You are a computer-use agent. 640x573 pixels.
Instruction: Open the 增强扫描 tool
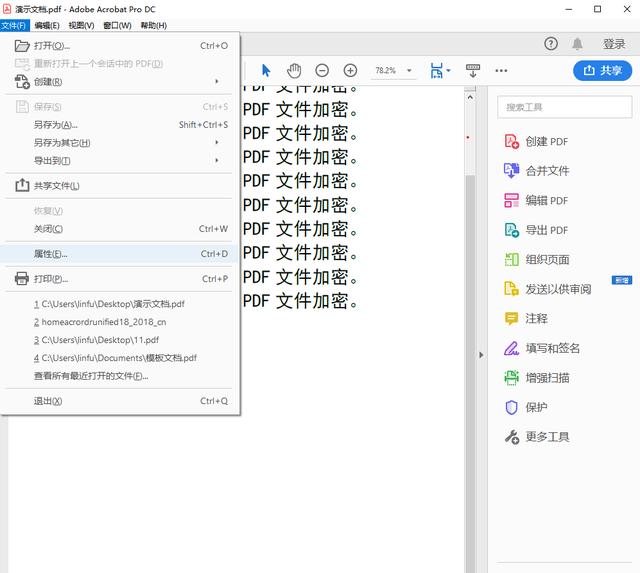537,378
